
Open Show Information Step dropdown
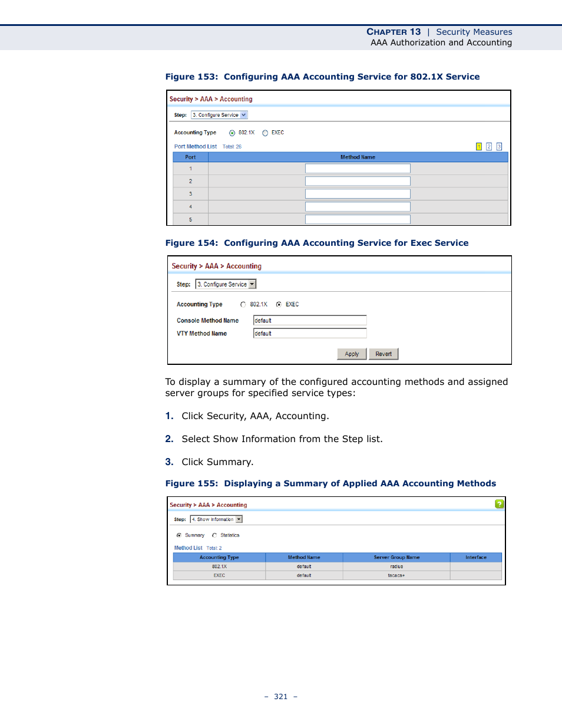pyautogui.click(x=216, y=519)
